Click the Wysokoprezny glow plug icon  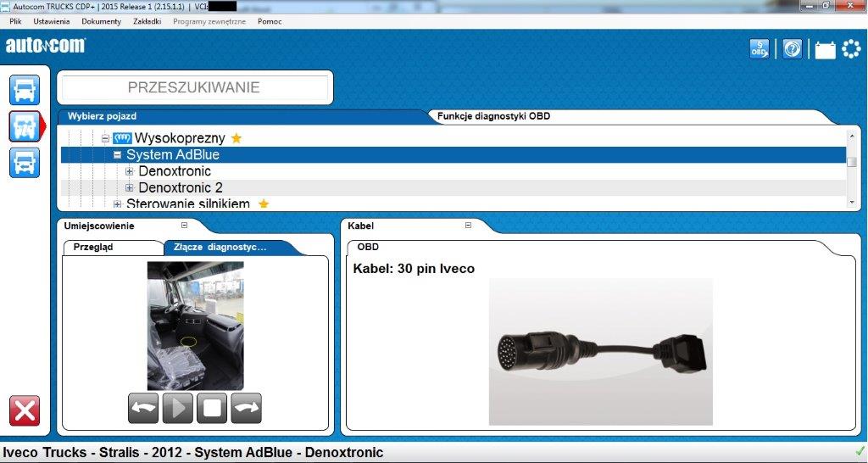122,138
